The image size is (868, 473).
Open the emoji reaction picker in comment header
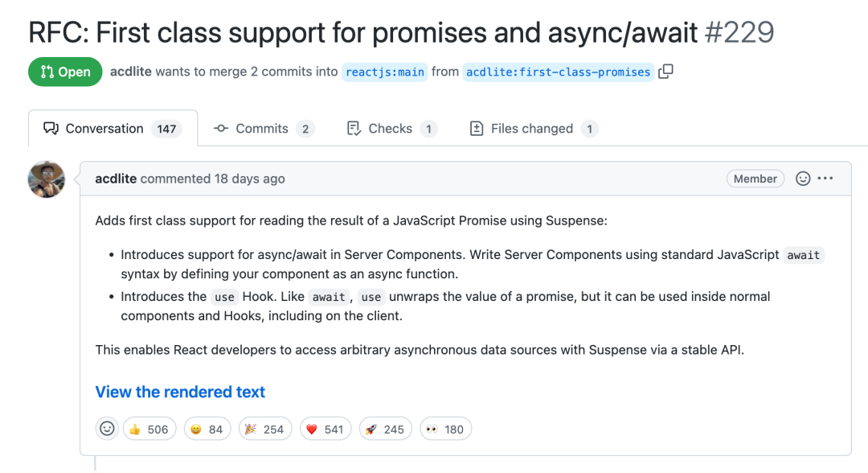tap(803, 179)
